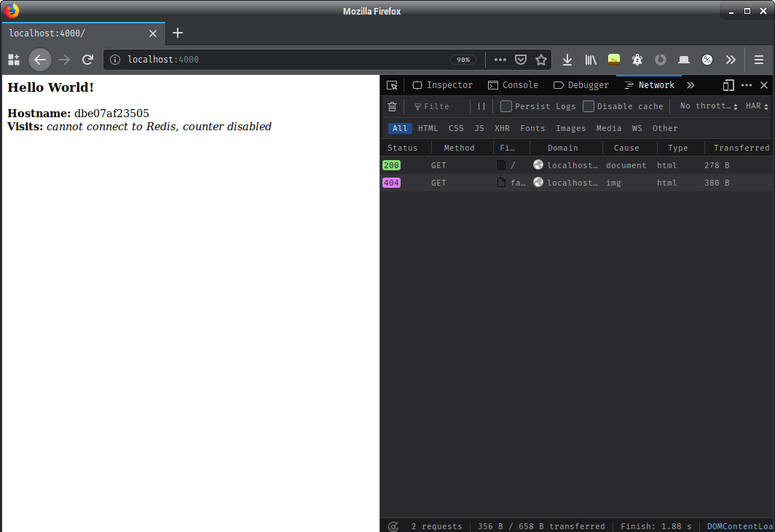This screenshot has width=775, height=532.
Task: Bookmark this page with the star icon
Action: pyautogui.click(x=541, y=60)
